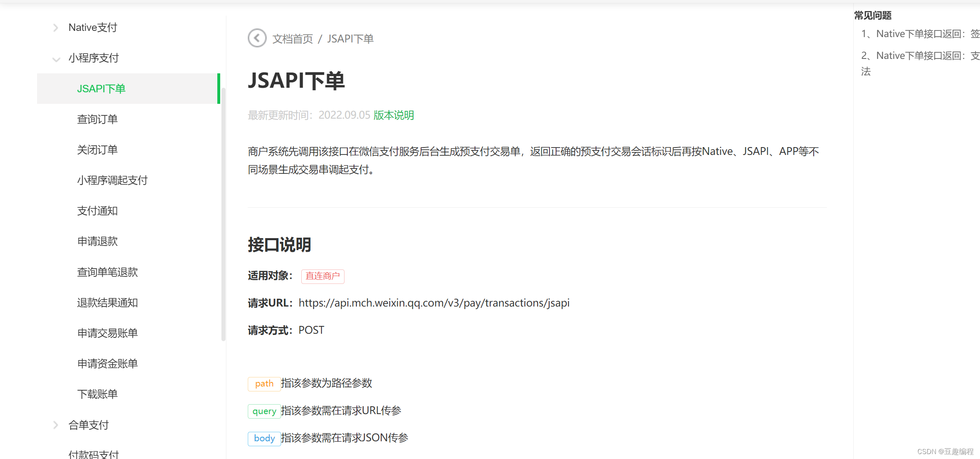Screen dimensions: 980x459
Task: Click the 直连商户 tag next to 适用对象
Action: tap(323, 276)
